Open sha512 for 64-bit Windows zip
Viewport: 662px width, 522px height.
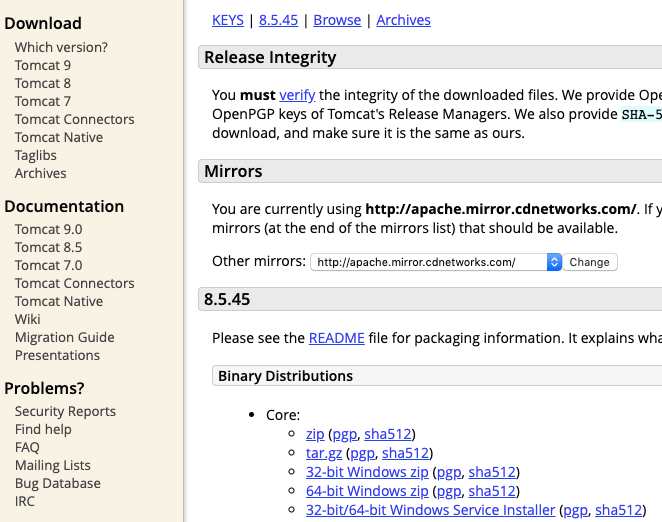[492, 491]
